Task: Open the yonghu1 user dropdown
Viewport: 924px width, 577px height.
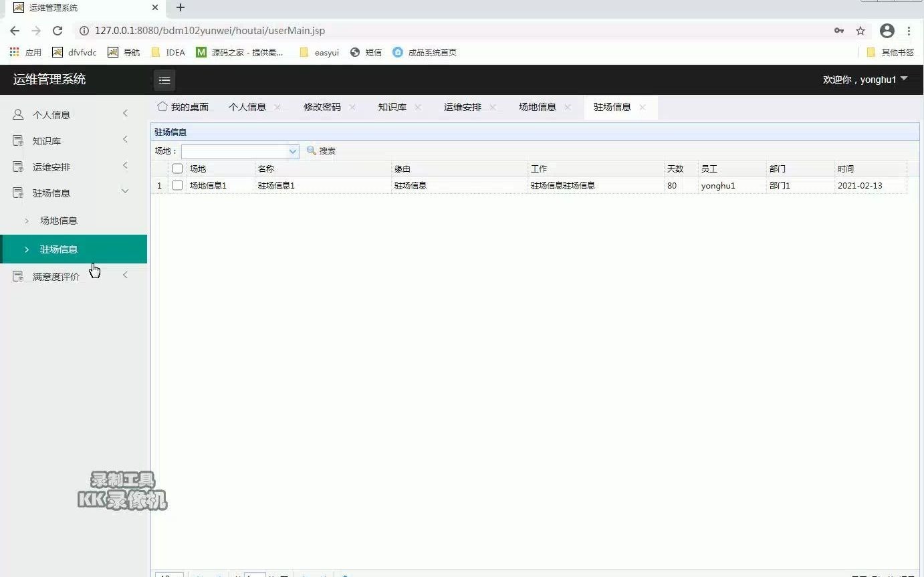Action: coord(865,80)
